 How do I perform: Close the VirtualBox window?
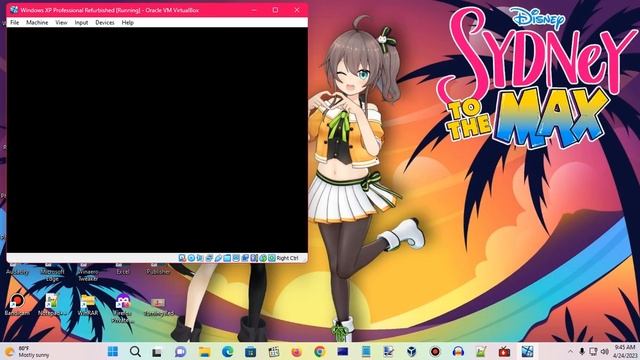297,10
